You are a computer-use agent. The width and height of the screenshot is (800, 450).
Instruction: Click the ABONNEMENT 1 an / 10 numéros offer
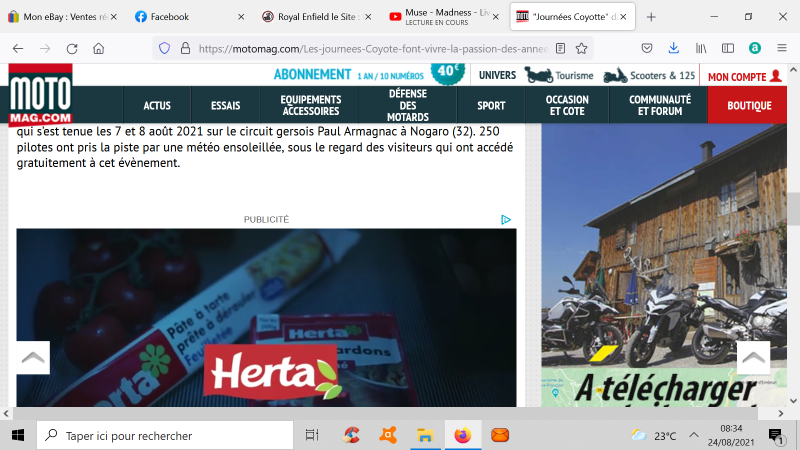pos(369,74)
